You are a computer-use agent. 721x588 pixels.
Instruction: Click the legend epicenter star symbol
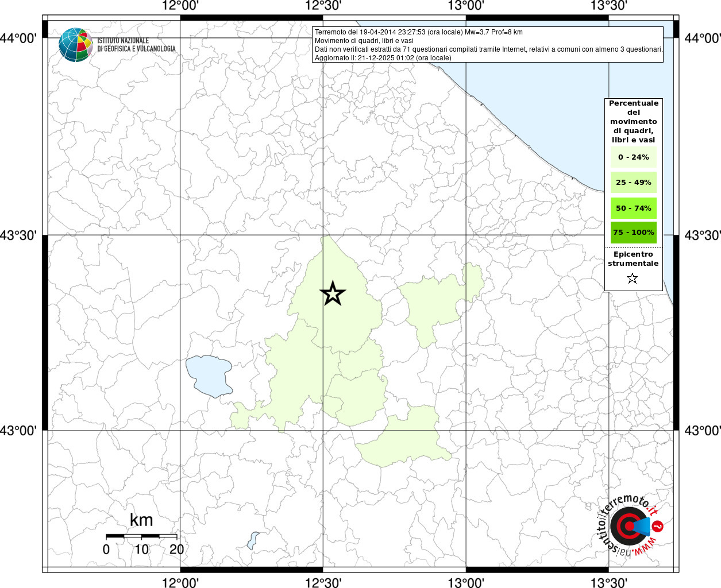[x=633, y=278]
